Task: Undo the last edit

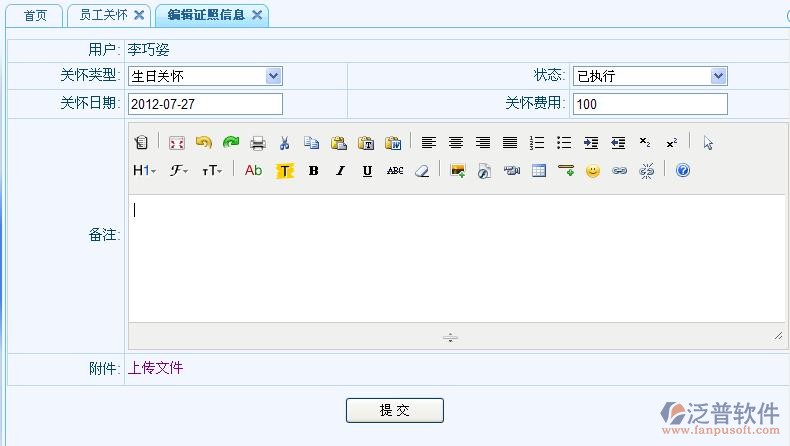Action: click(204, 143)
